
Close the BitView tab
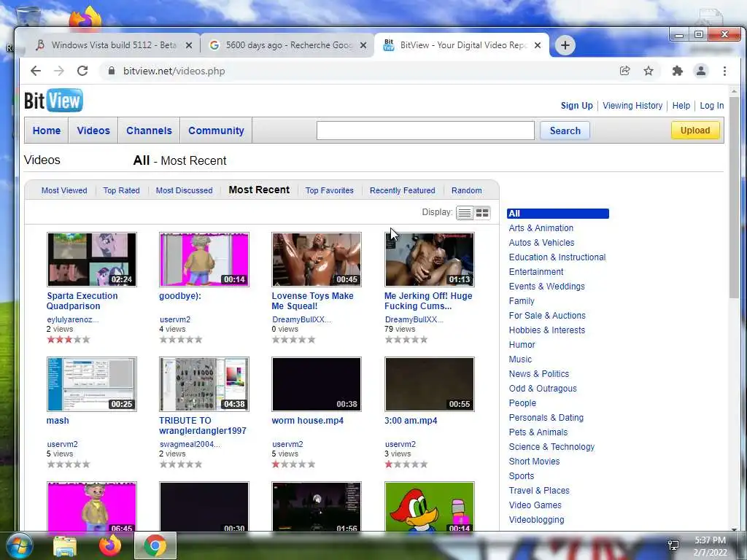click(538, 45)
